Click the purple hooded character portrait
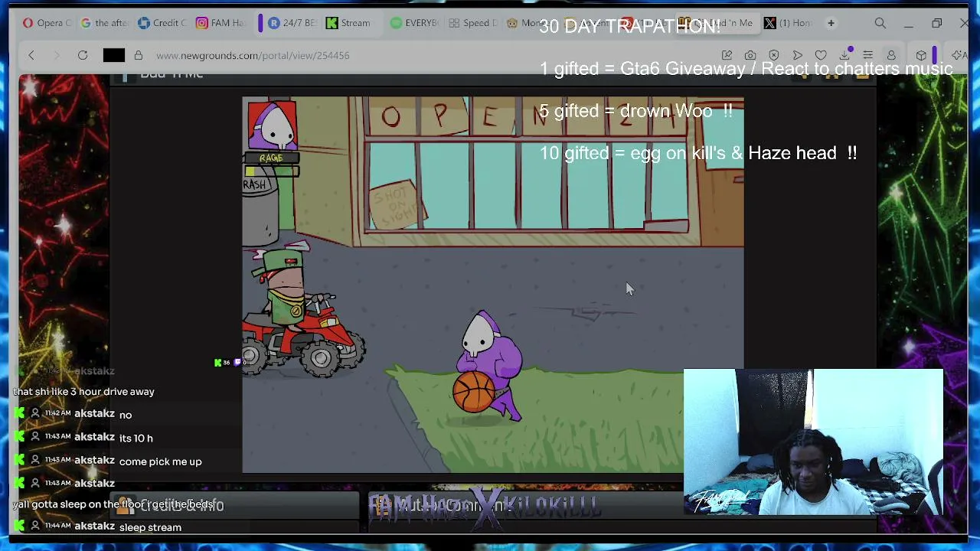This screenshot has width=980, height=551. click(272, 126)
